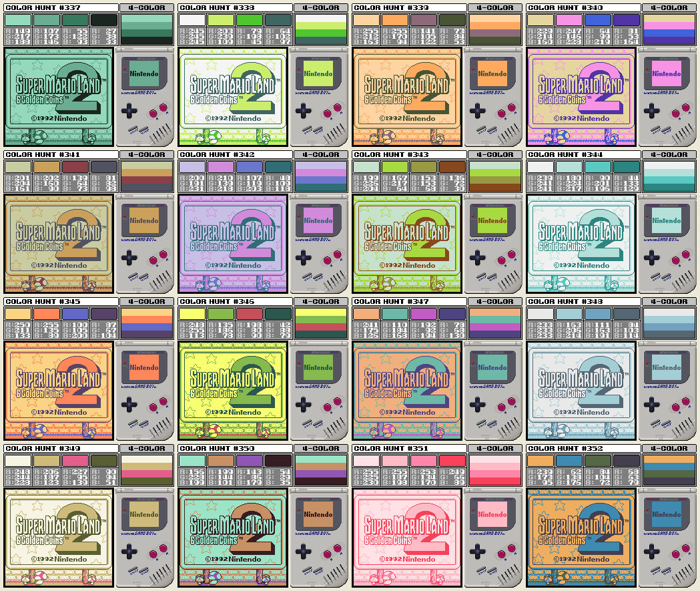Click the Game Boy image for Color Hunt #350
700x591 pixels.
(319, 538)
